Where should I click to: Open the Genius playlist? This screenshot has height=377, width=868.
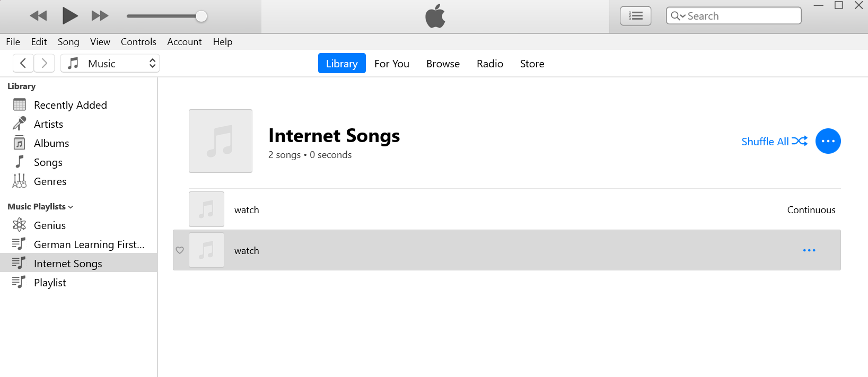(49, 225)
